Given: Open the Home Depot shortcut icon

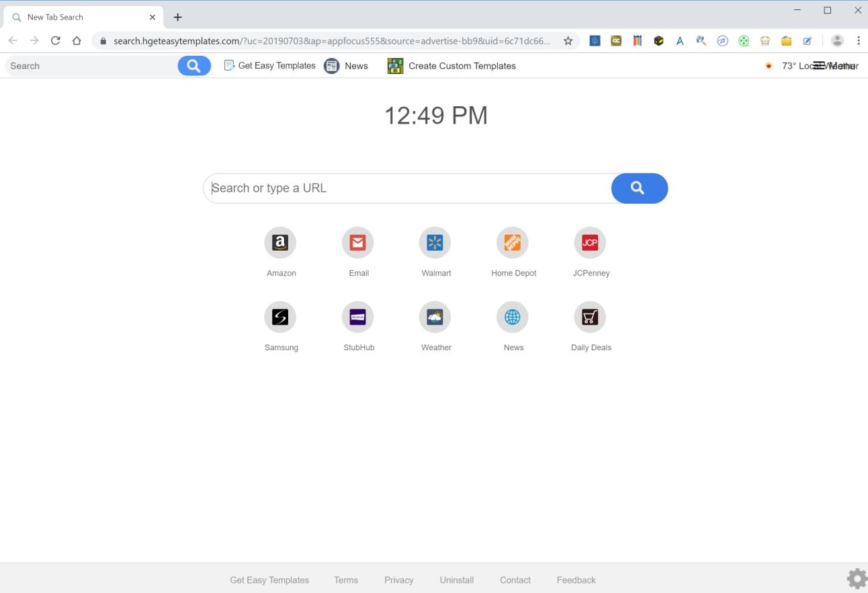Looking at the screenshot, I should [513, 243].
